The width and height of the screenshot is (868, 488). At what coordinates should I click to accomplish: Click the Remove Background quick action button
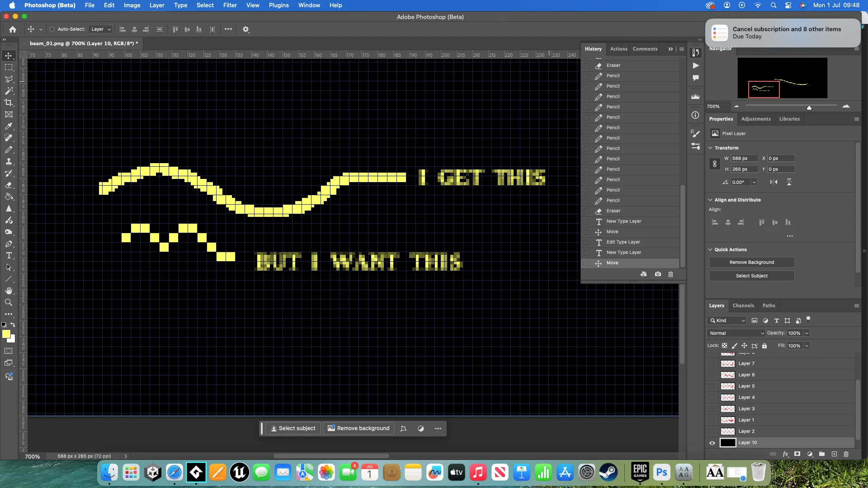751,263
